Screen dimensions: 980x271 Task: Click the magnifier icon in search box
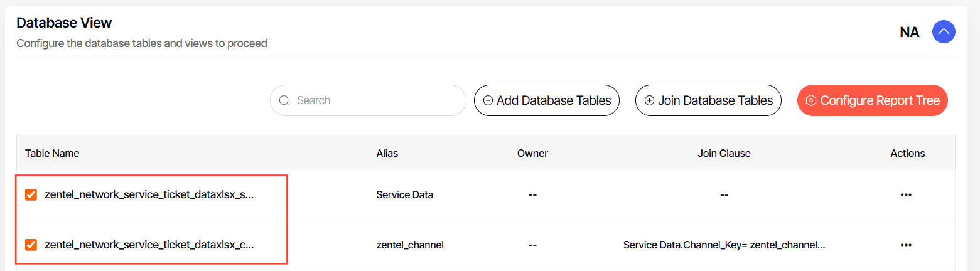pyautogui.click(x=284, y=100)
